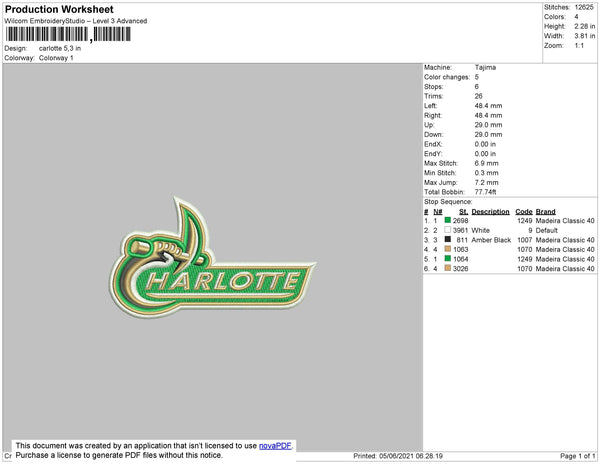Click the printed date 05/06/2021
This screenshot has width=600, height=464.
click(x=396, y=456)
